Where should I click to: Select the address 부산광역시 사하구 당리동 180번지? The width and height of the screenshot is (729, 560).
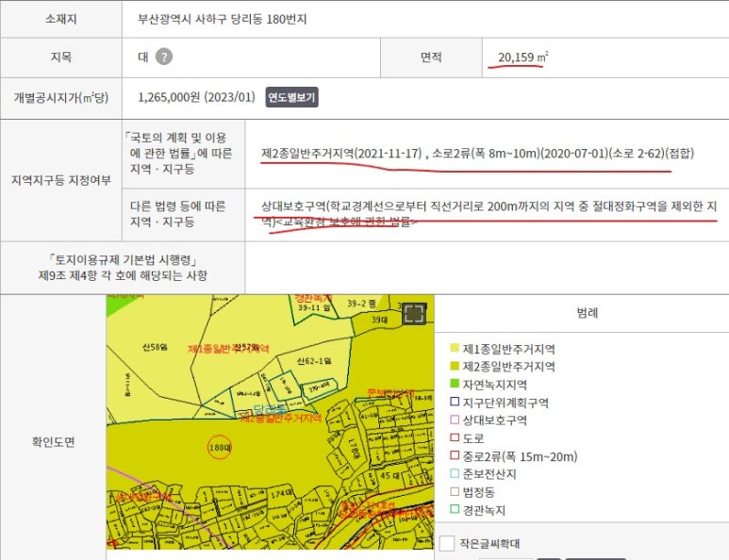(x=223, y=19)
